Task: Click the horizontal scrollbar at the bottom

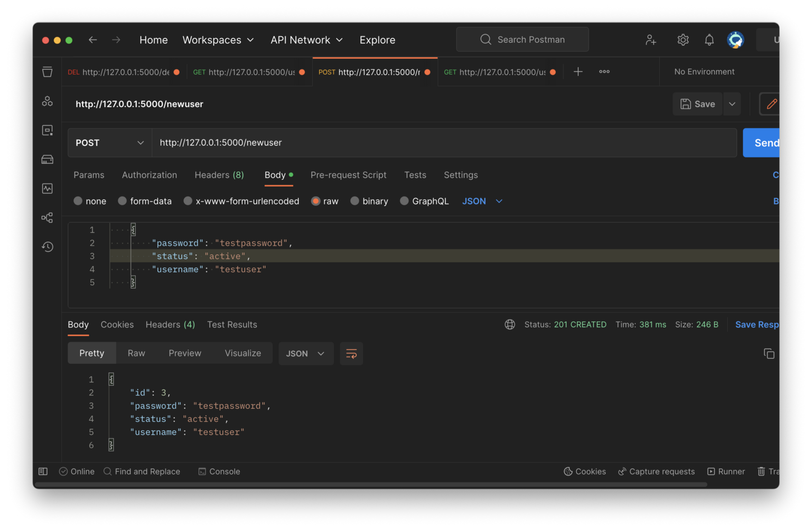Action: coord(370,484)
